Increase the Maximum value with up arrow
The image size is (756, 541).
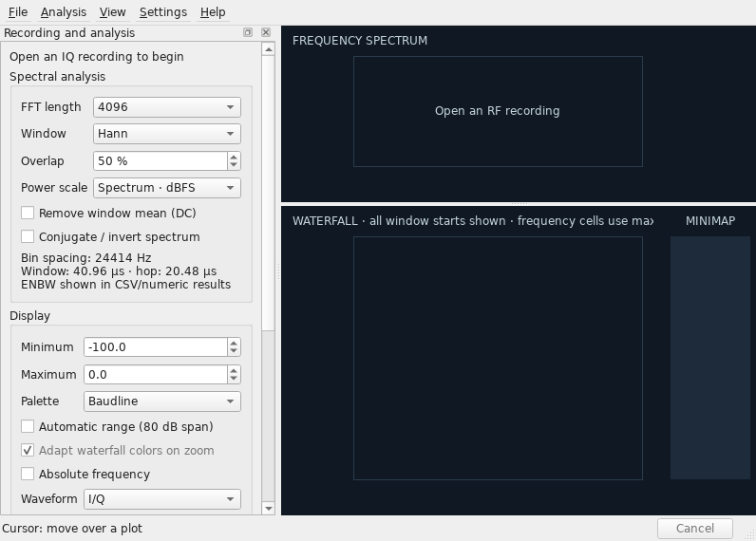pyautogui.click(x=234, y=370)
